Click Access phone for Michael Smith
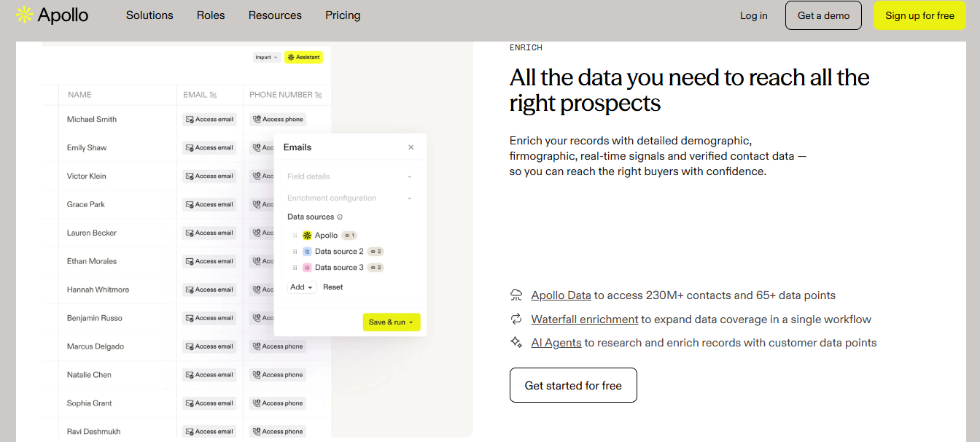Image resolution: width=980 pixels, height=442 pixels. click(278, 120)
